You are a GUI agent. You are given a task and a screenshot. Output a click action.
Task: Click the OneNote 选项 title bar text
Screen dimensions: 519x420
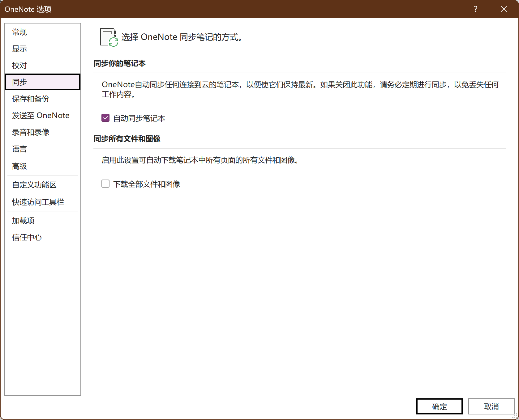(x=28, y=9)
